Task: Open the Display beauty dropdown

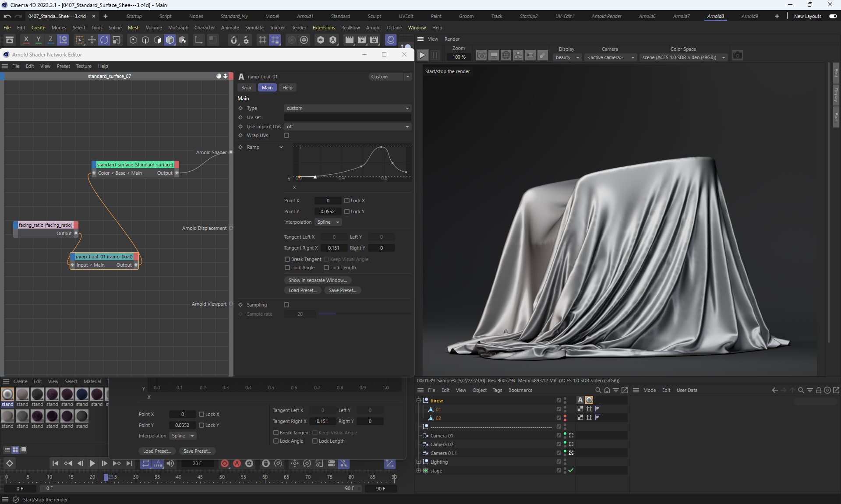Action: [x=567, y=57]
